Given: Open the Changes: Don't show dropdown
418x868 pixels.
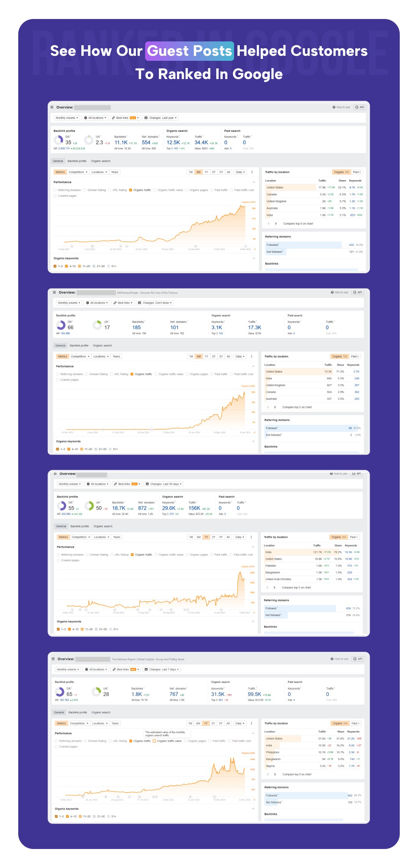Looking at the screenshot, I should [157, 303].
